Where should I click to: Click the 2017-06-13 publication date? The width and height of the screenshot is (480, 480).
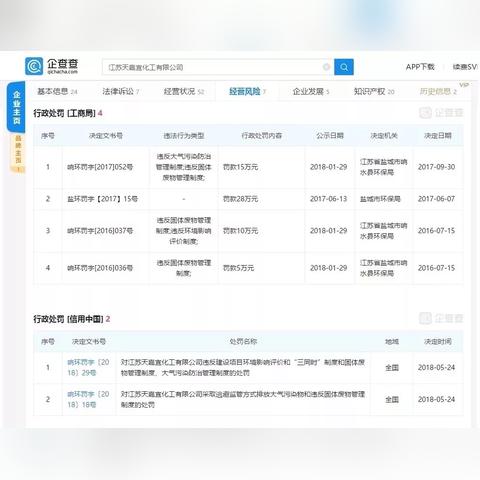pos(329,199)
